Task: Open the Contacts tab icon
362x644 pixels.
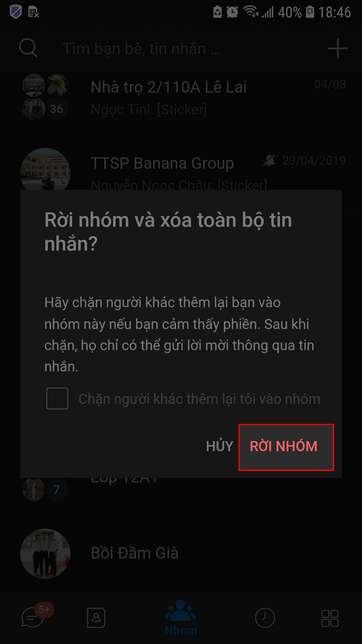Action: pos(96,617)
